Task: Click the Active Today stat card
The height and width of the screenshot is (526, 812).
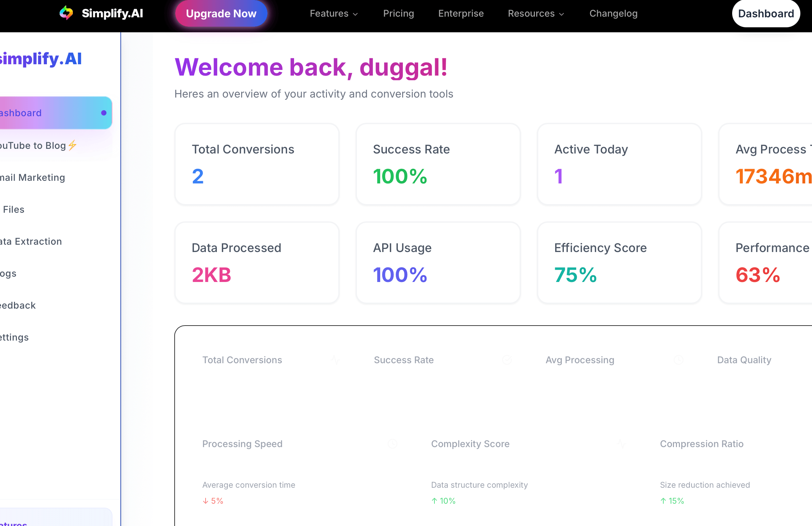Action: click(619, 164)
